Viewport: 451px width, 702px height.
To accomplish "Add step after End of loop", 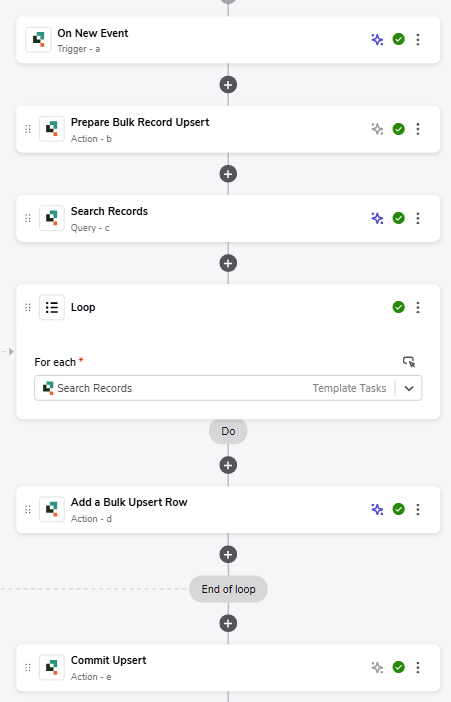I will coord(228,623).
